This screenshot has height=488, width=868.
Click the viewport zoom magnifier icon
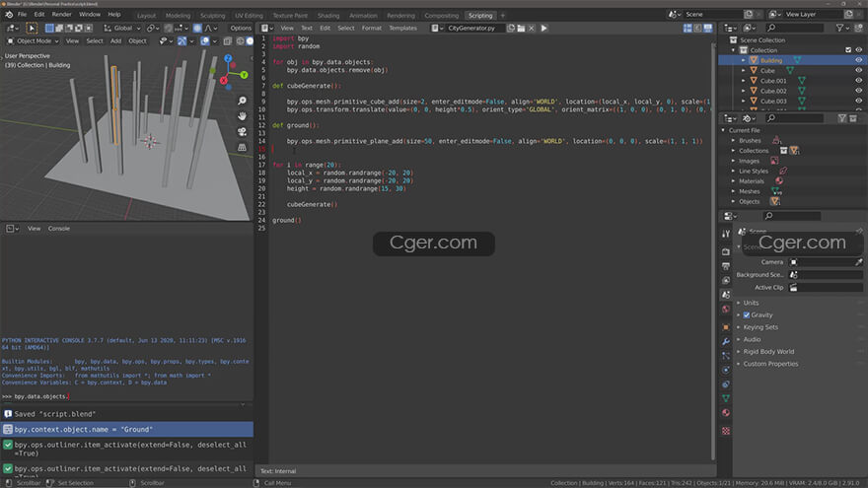pos(242,101)
